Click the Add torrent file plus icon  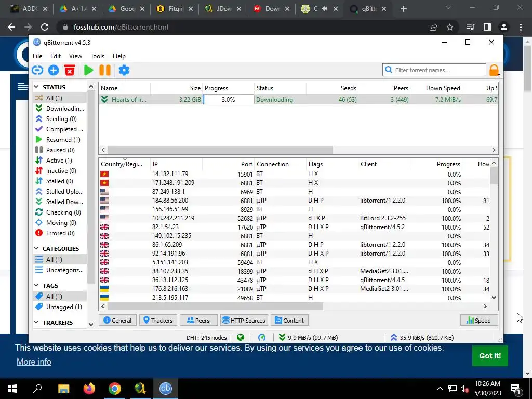[x=54, y=70]
